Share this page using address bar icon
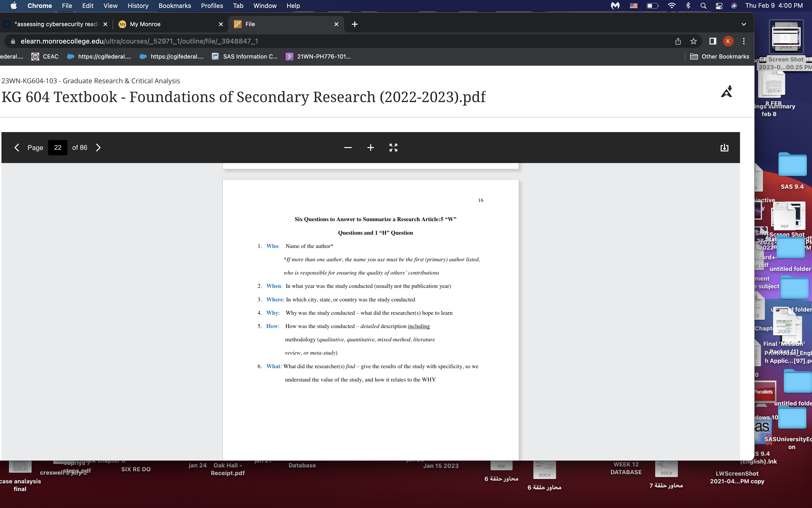This screenshot has width=812, height=508. (x=678, y=41)
